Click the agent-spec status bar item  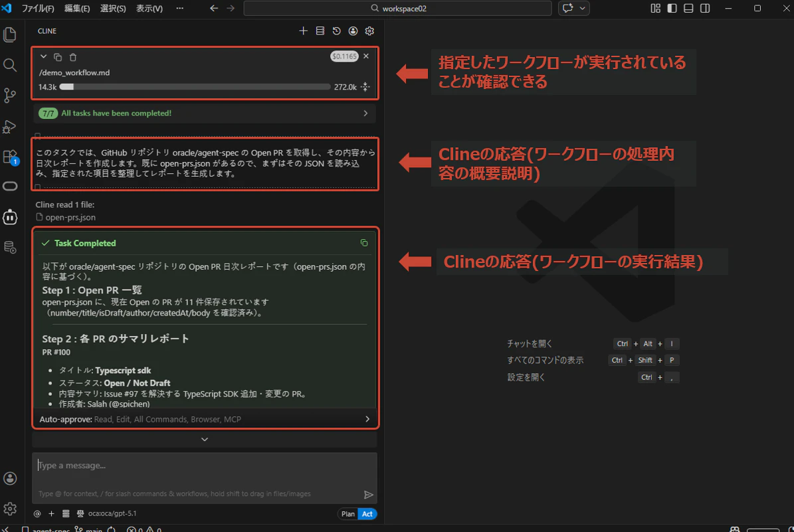(x=46, y=529)
